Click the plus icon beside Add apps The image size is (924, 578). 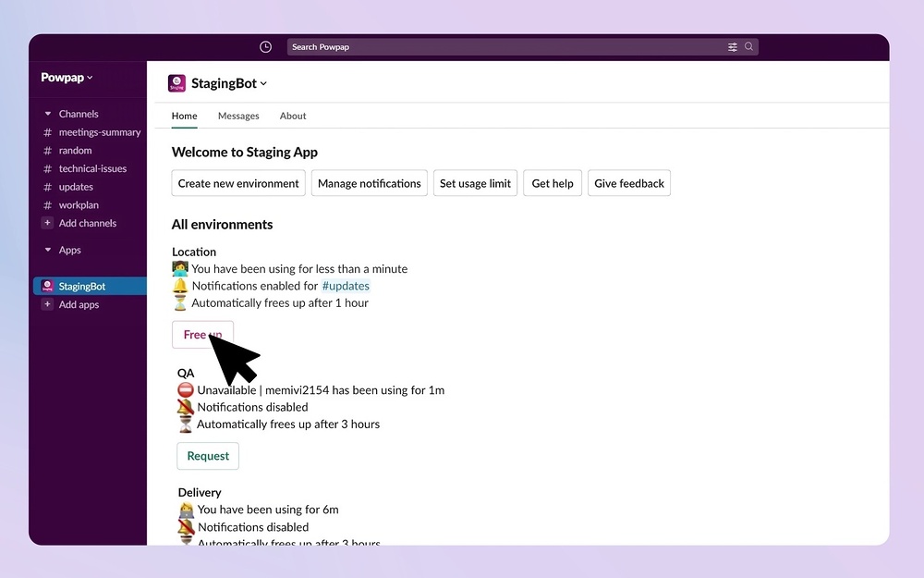[47, 304]
